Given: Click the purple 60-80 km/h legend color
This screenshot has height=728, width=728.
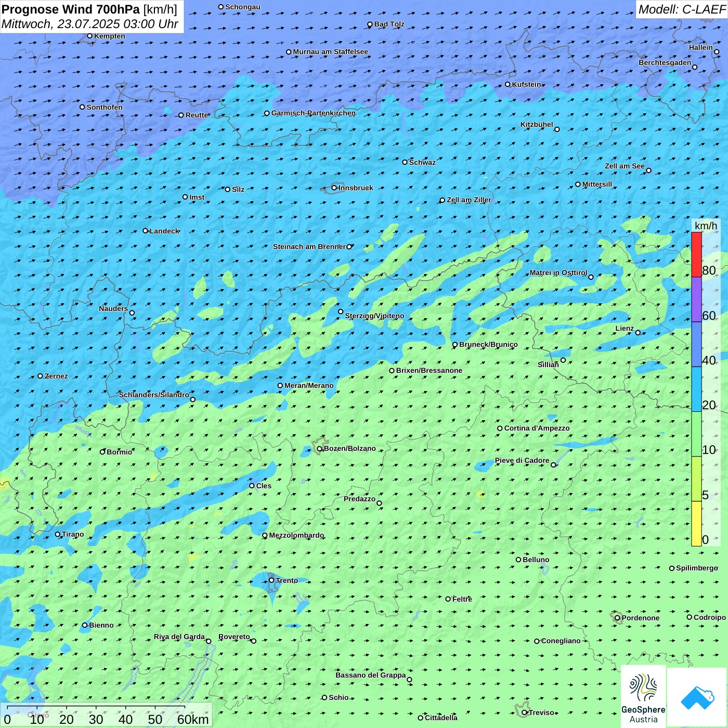Looking at the screenshot, I should pyautogui.click(x=696, y=300).
